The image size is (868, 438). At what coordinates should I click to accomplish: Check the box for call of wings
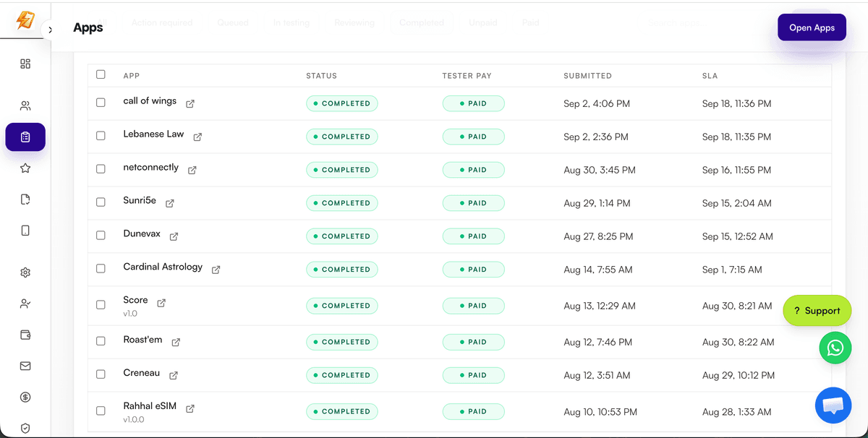[101, 103]
